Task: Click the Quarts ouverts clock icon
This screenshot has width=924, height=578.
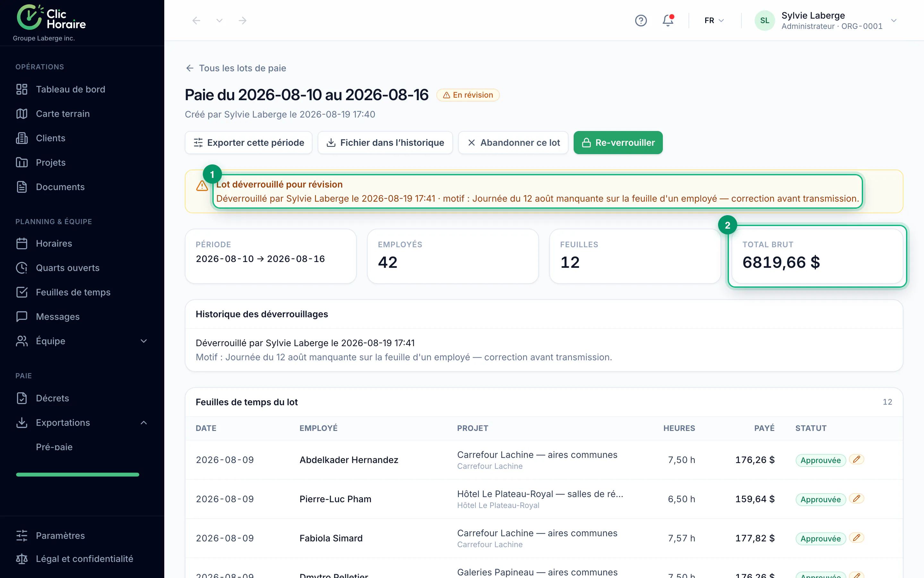Action: pos(22,268)
